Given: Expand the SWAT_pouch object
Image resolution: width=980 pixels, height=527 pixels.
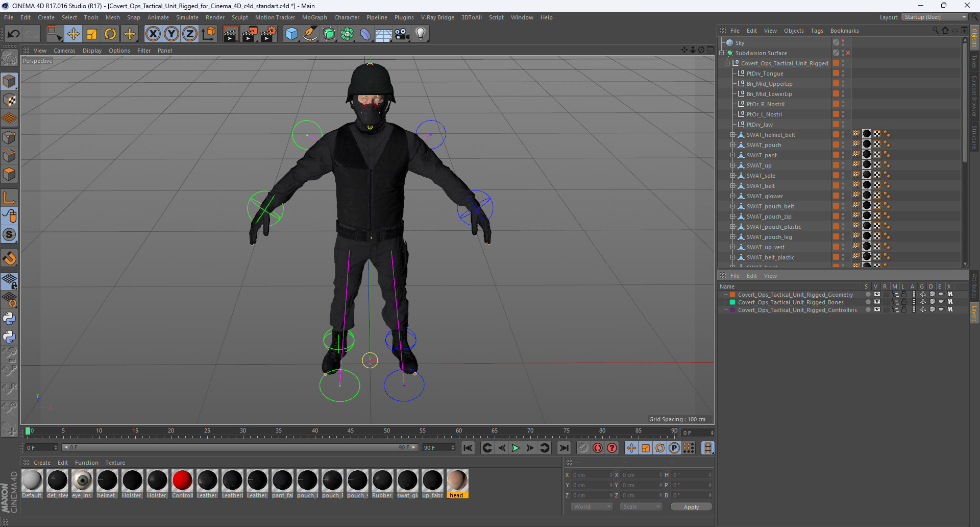Looking at the screenshot, I should tap(733, 145).
